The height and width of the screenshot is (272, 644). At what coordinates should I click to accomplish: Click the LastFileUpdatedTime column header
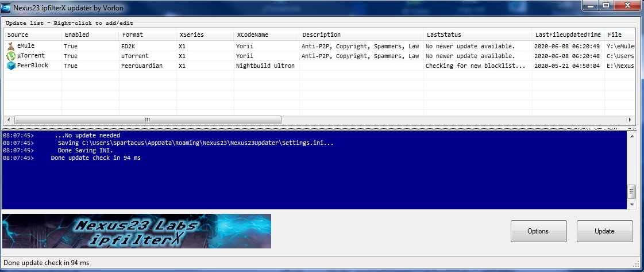[x=568, y=35]
